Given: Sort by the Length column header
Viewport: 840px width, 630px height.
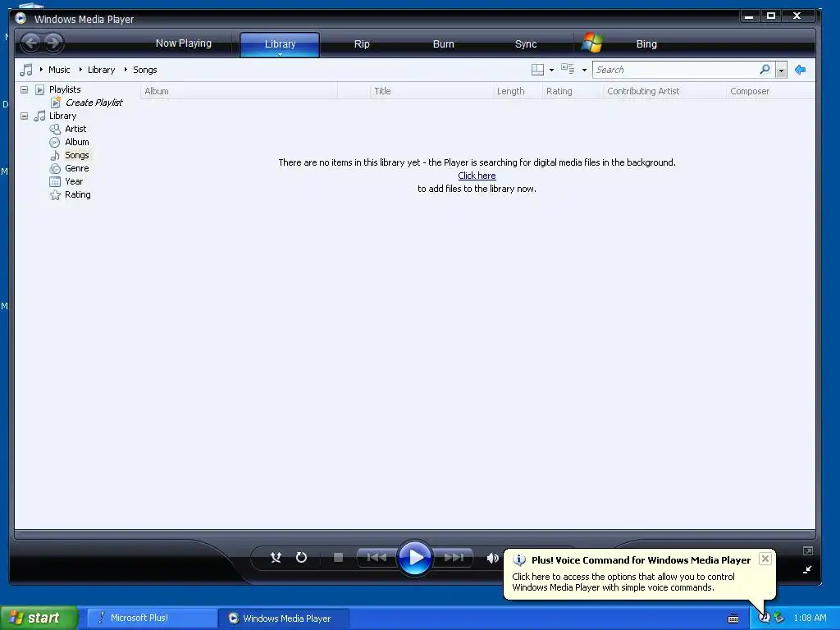Looking at the screenshot, I should (518, 91).
